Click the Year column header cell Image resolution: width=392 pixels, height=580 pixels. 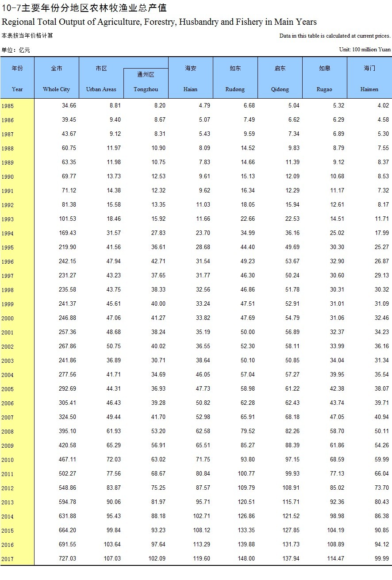click(17, 78)
